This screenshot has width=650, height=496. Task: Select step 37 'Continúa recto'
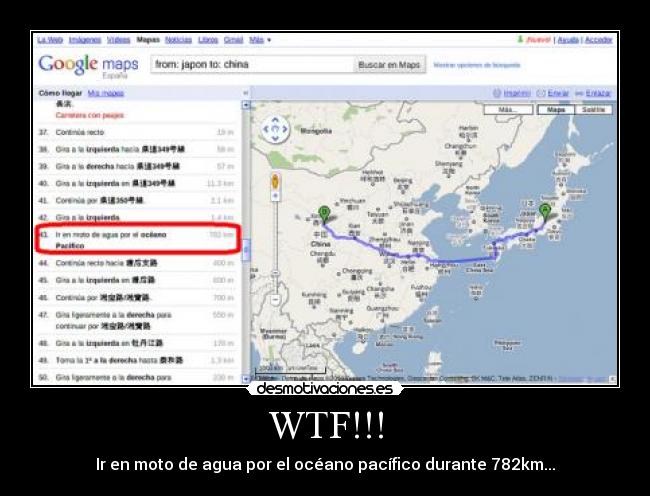click(138, 132)
